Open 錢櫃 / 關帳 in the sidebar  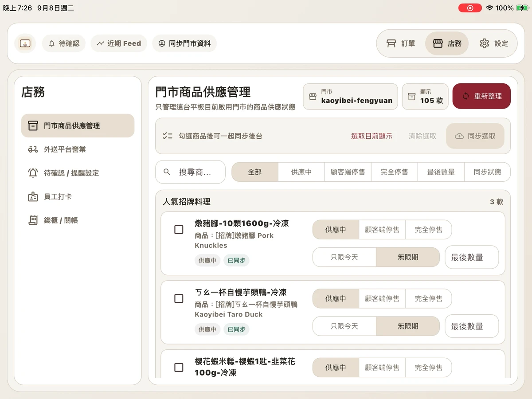point(78,220)
